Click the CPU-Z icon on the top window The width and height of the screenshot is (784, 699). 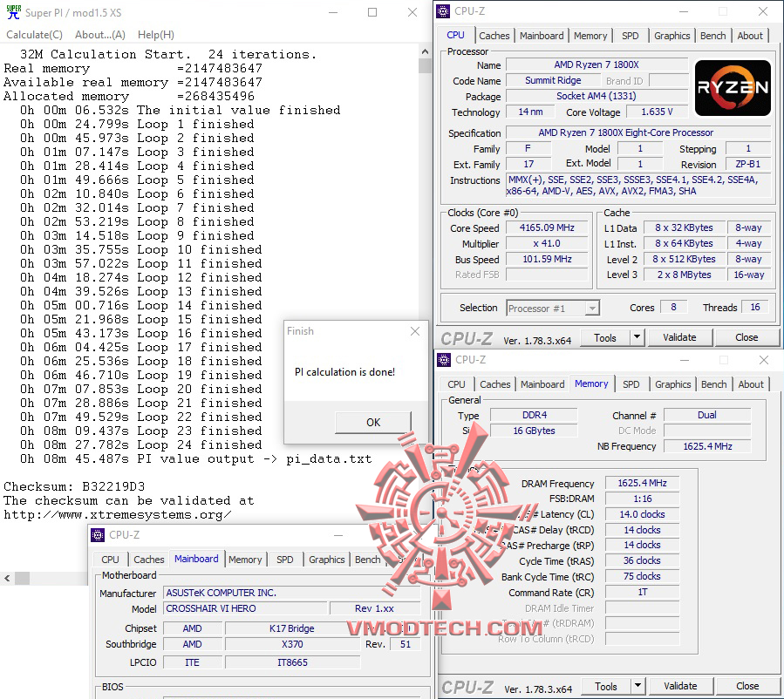pyautogui.click(x=444, y=11)
